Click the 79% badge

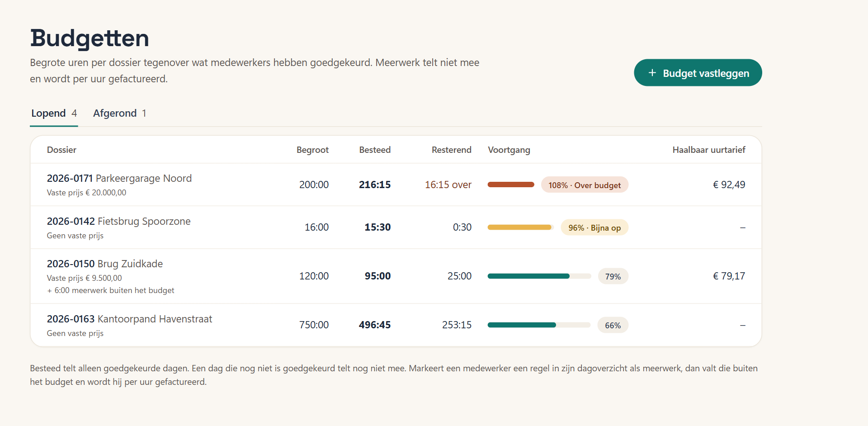(613, 276)
